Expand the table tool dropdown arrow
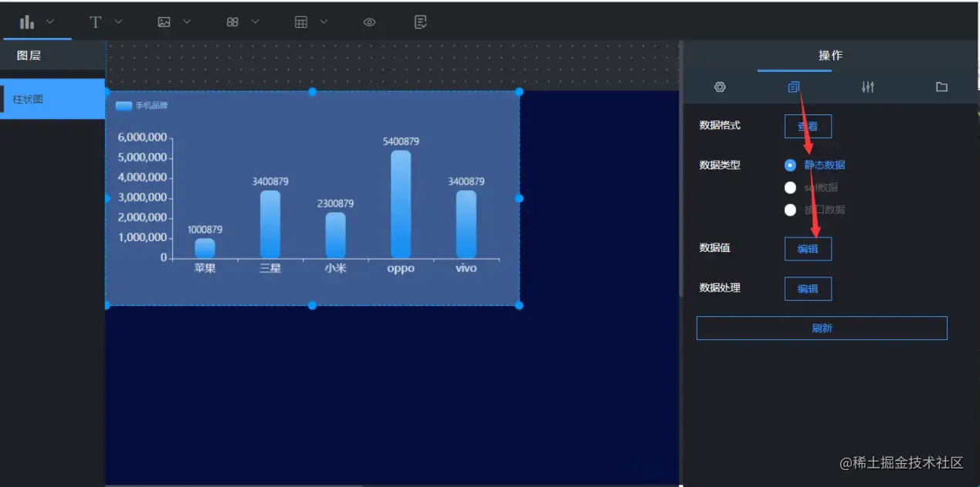The width and height of the screenshot is (980, 487). (324, 22)
